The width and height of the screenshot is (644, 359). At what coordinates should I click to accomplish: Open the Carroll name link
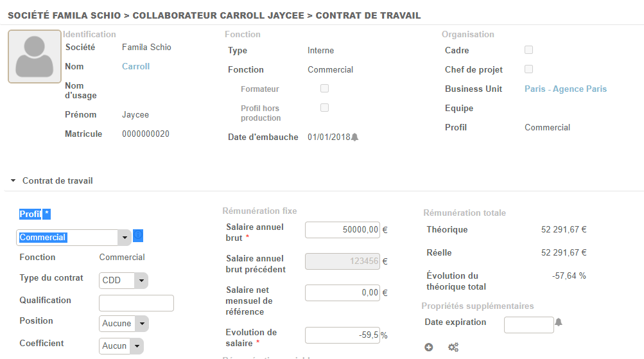[135, 66]
